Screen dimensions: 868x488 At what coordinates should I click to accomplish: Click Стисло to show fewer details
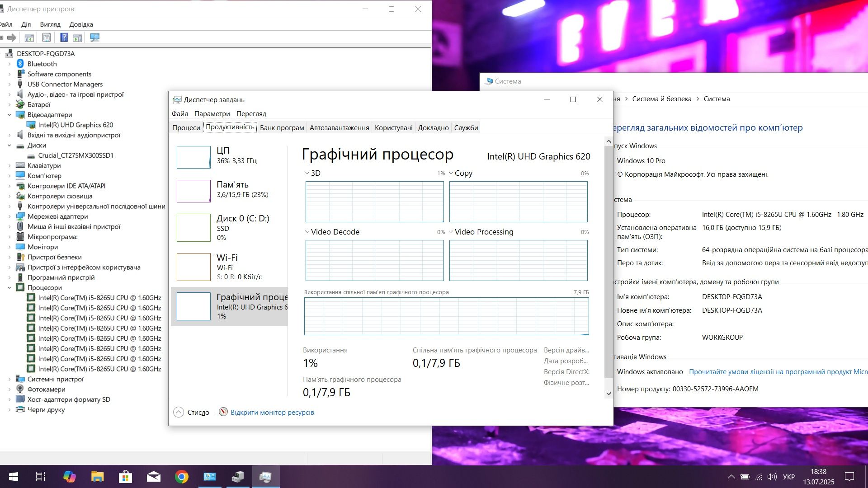(198, 412)
